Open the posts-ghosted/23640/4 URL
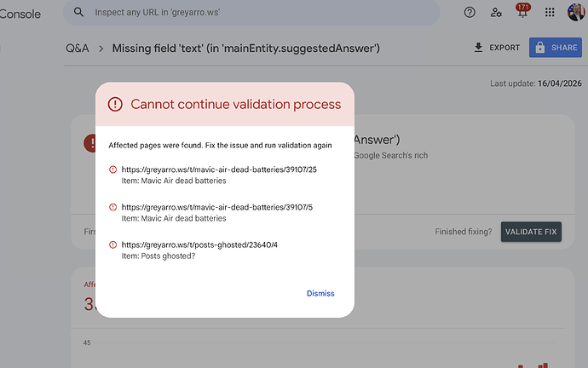Screen dimensions: 588x368 pos(199,244)
